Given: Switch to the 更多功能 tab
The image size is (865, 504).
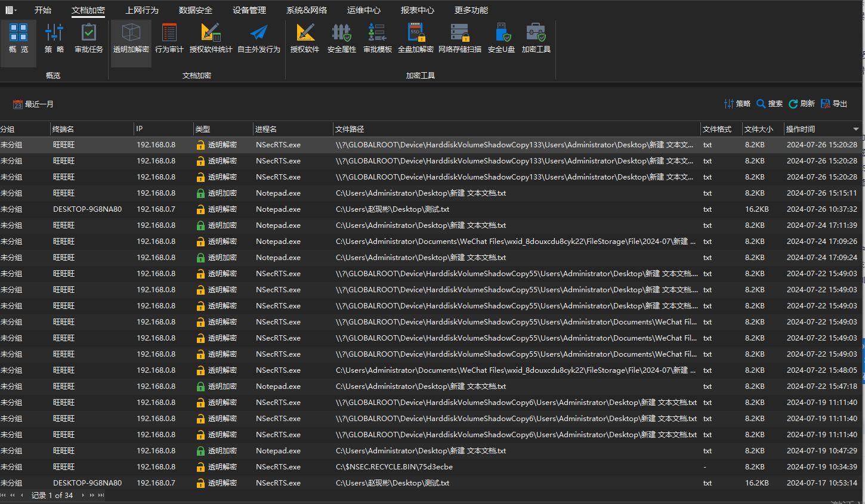Looking at the screenshot, I should coord(471,10).
